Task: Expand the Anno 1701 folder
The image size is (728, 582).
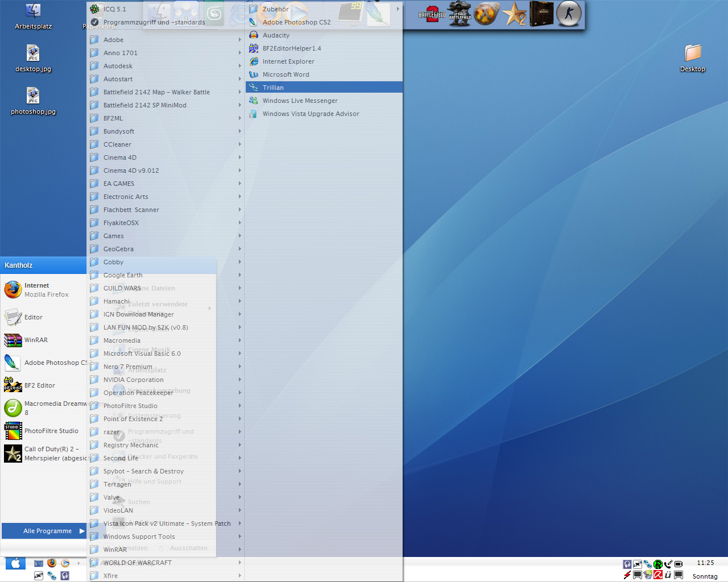Action: (166, 53)
